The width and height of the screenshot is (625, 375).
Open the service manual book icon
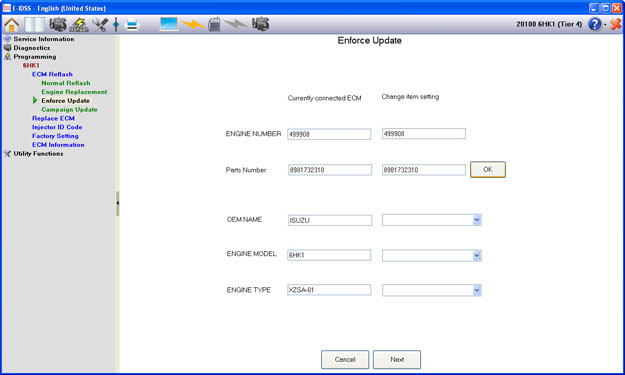[x=35, y=25]
